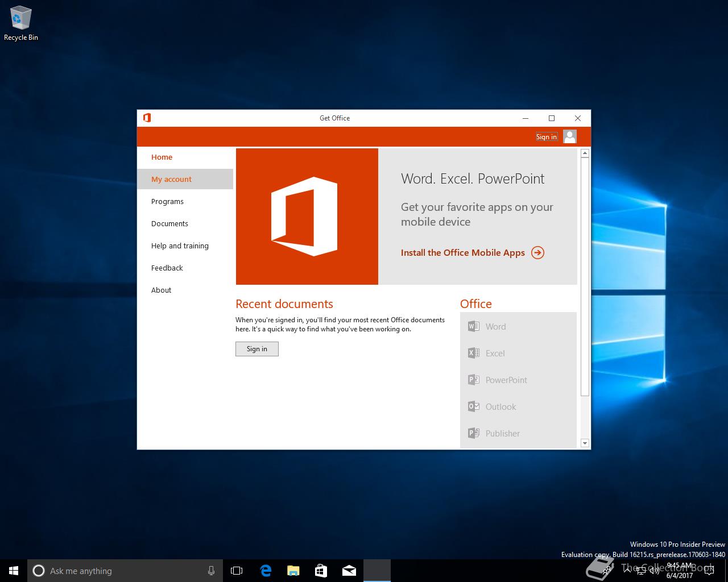Open Feedback in the sidebar

[x=185, y=268]
